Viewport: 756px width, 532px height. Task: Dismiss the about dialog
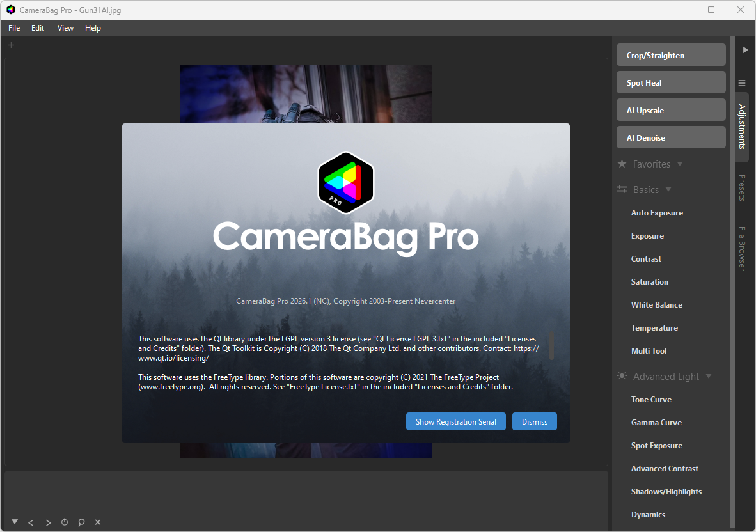point(535,421)
